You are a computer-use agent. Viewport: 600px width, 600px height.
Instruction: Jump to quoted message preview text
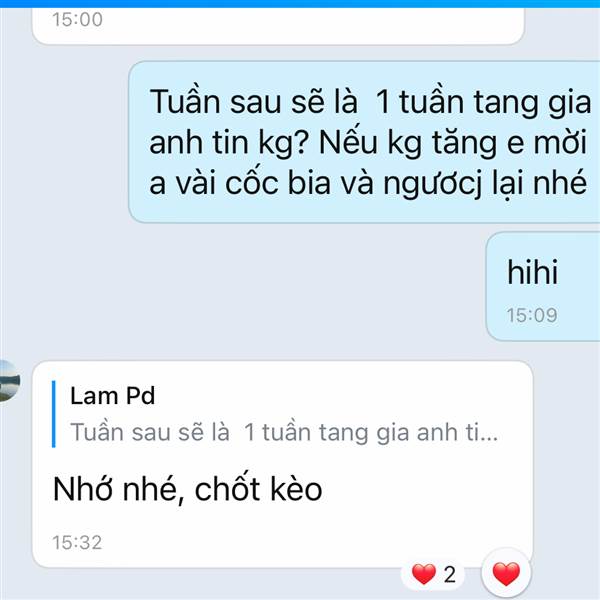(x=284, y=432)
